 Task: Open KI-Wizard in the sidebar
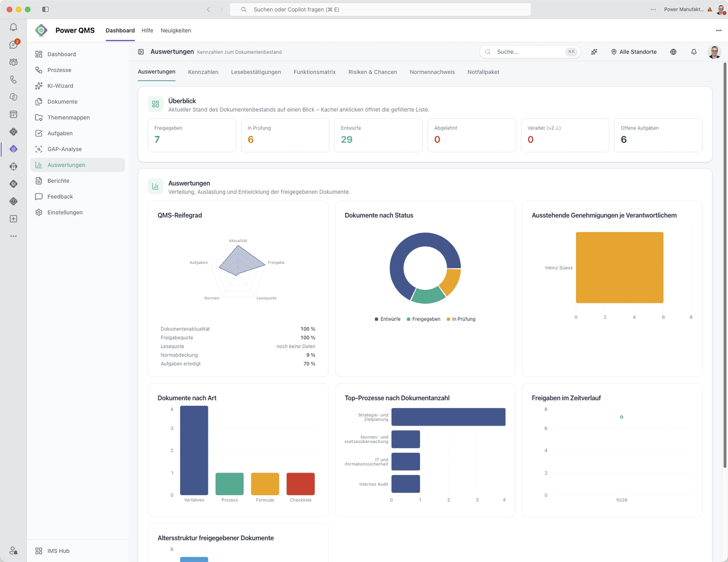click(77, 86)
